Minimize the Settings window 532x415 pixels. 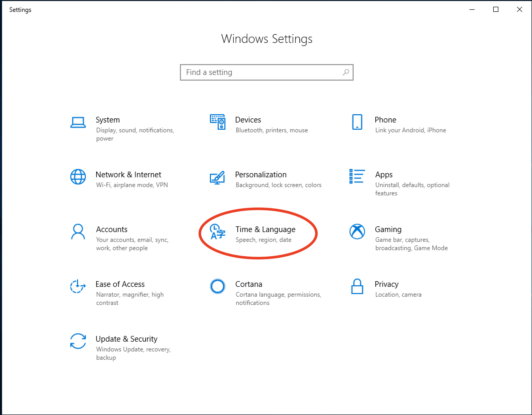tap(472, 10)
